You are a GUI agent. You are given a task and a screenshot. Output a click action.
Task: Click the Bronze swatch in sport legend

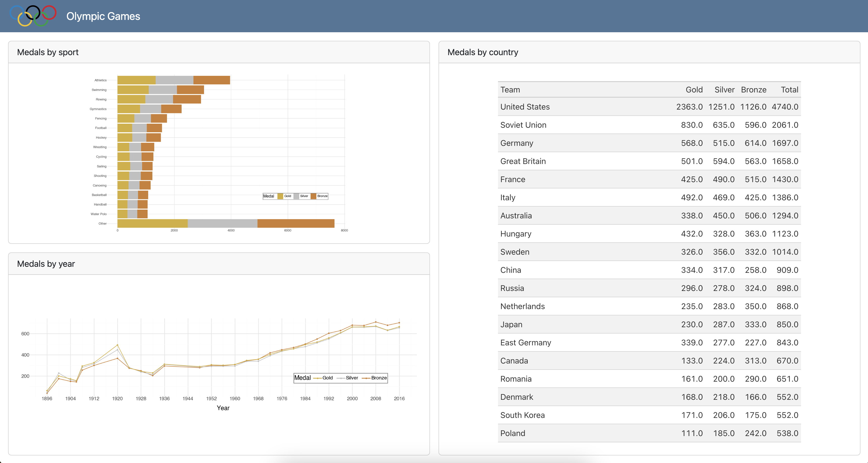coord(313,196)
